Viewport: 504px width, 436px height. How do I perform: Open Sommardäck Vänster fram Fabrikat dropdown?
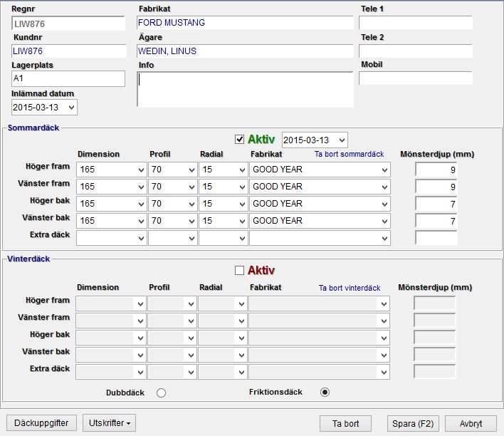pyautogui.click(x=384, y=187)
